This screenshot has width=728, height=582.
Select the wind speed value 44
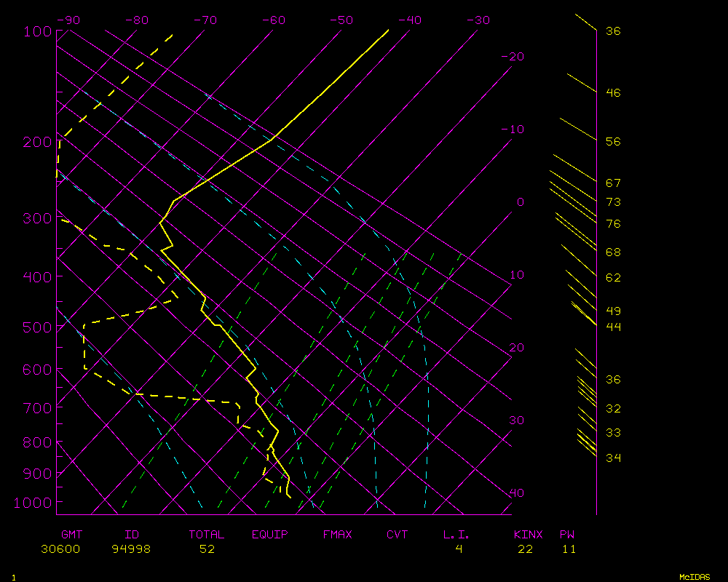click(613, 327)
